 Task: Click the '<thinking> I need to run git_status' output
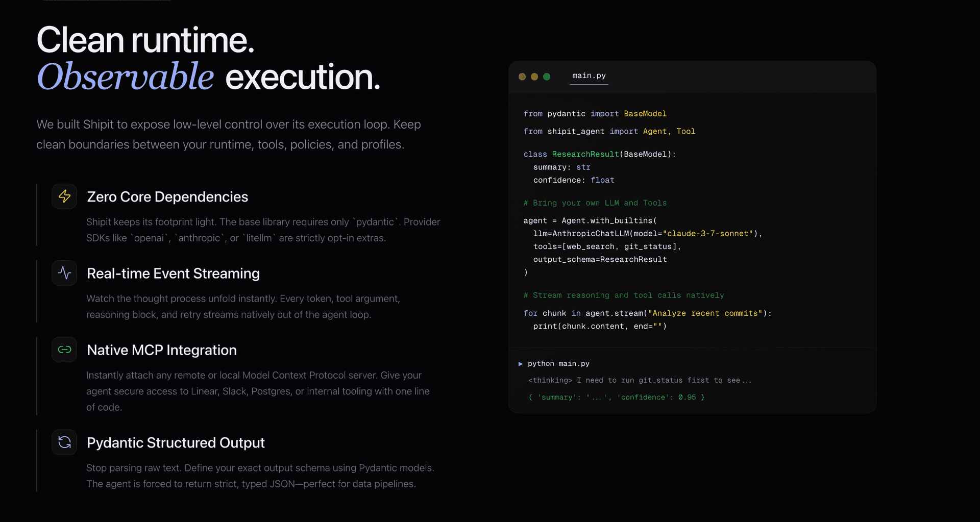coord(640,381)
